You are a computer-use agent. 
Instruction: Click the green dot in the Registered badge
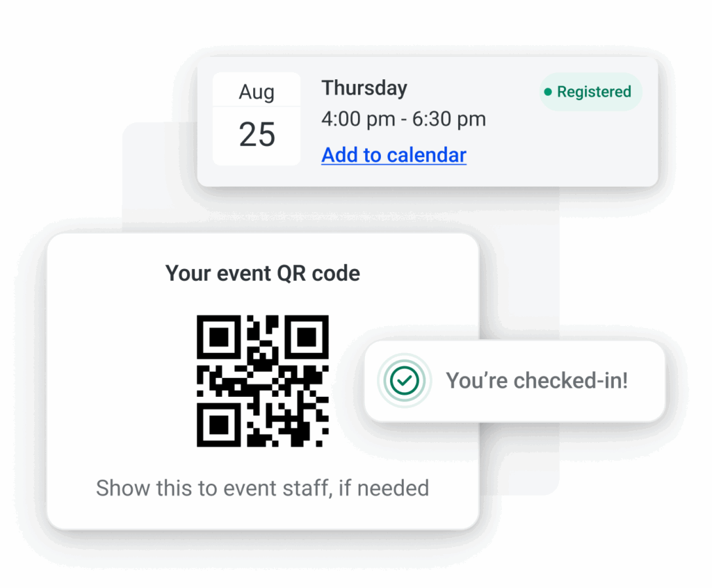point(548,92)
